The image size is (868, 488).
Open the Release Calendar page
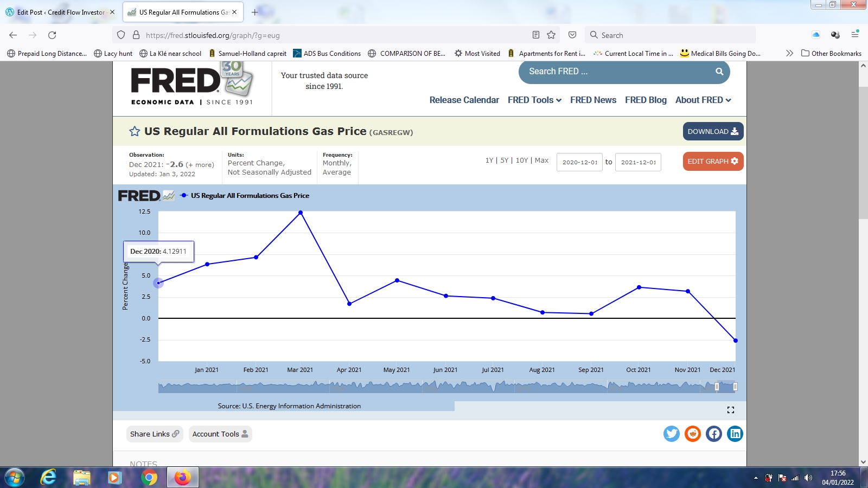pos(464,100)
